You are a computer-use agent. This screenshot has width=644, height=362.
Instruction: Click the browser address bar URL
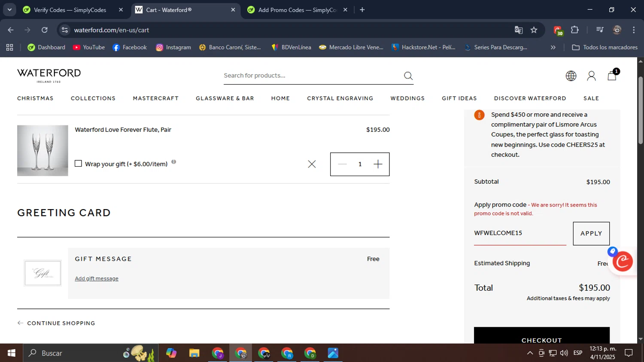(x=111, y=30)
